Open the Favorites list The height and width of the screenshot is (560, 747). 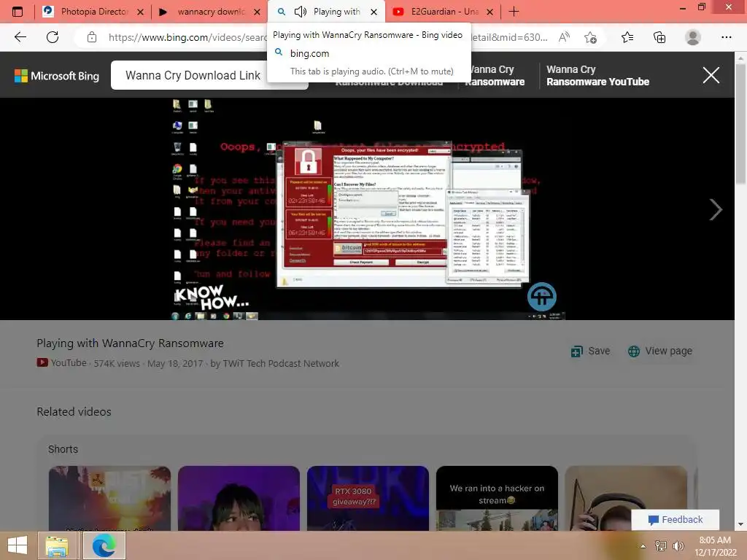pos(627,37)
